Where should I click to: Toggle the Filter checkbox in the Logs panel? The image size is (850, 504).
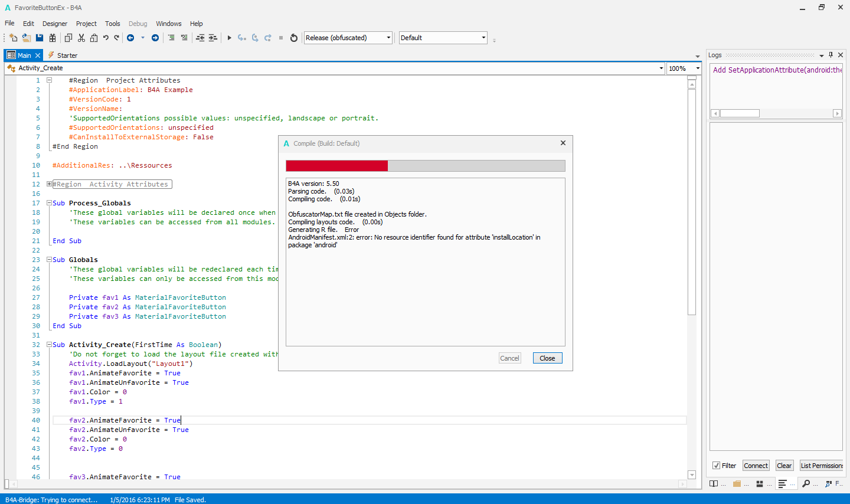[716, 465]
